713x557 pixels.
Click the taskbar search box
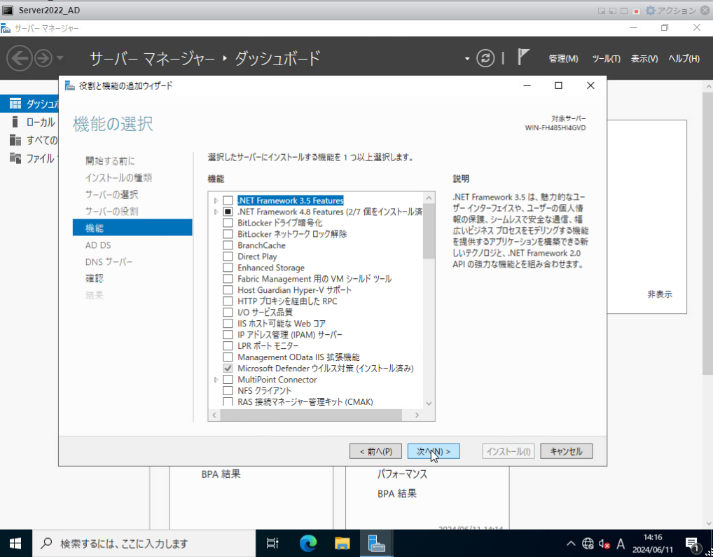click(x=144, y=543)
